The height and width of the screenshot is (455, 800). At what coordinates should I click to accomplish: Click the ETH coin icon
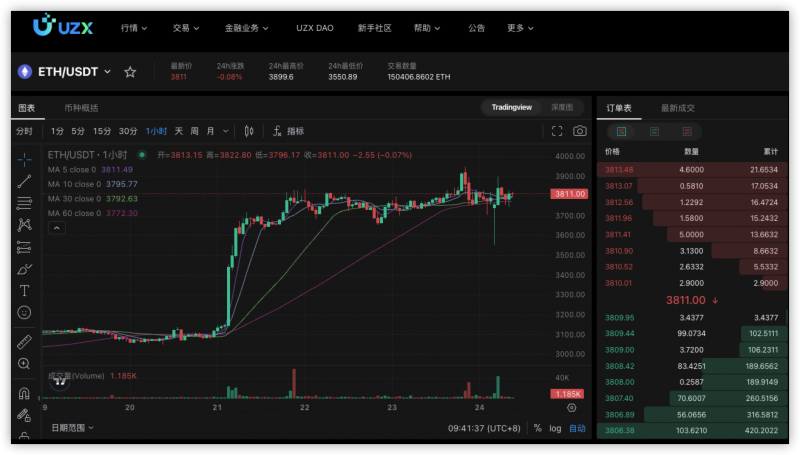point(24,72)
